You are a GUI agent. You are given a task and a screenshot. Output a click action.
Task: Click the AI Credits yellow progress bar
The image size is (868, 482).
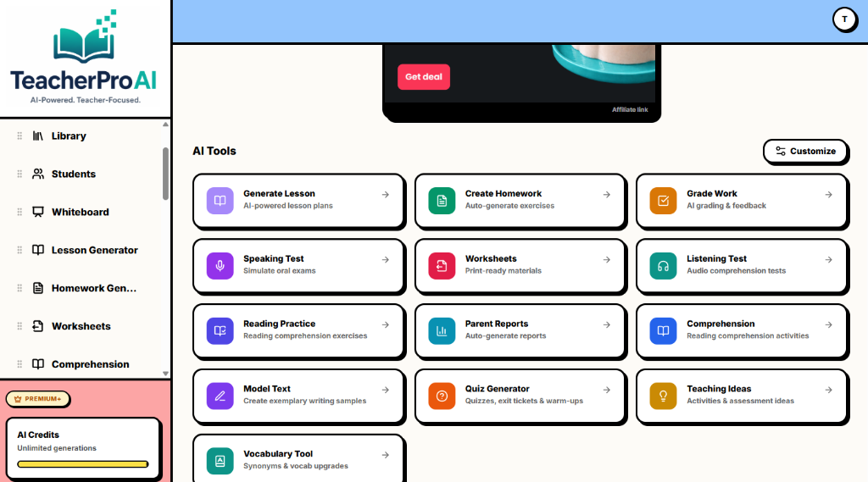[83, 464]
